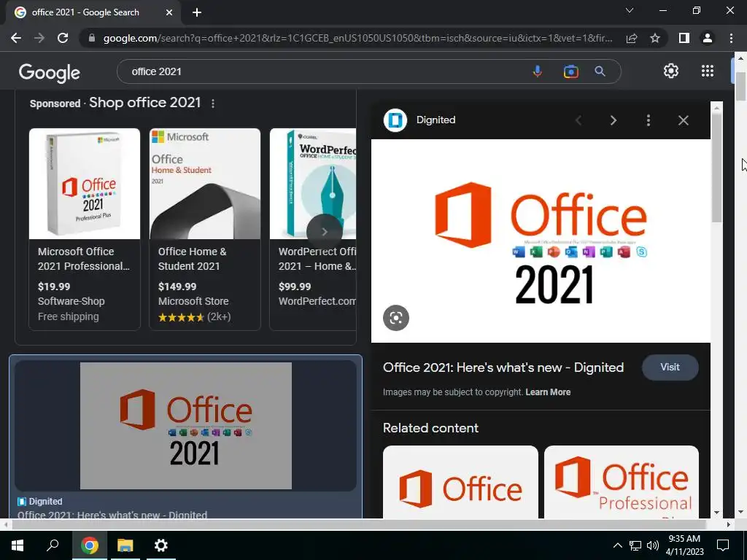The image size is (747, 560).
Task: Click the page vertical scrollbar thumb
Action: 740,86
